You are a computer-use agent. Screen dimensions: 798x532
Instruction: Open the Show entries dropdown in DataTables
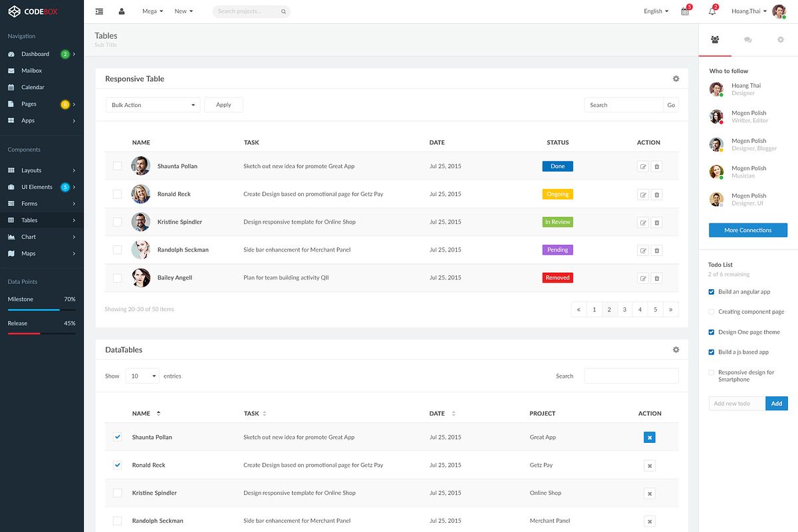pyautogui.click(x=142, y=376)
